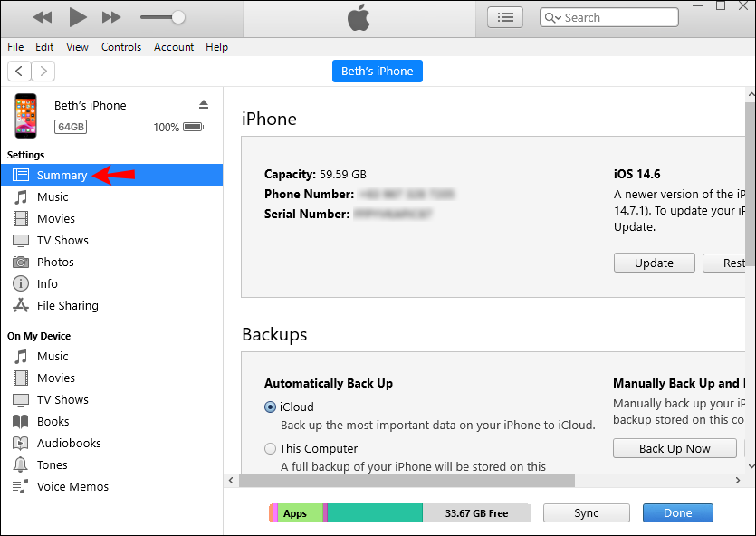Click the horizontal scrollbar thumb
Image resolution: width=756 pixels, height=536 pixels.
pos(407,480)
